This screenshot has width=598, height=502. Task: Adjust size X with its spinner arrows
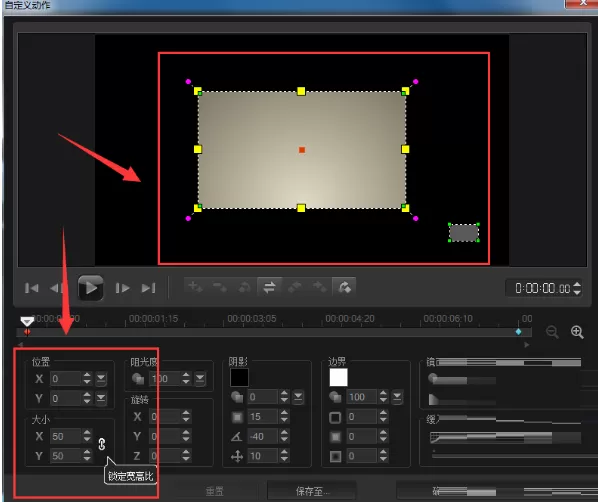[87, 436]
